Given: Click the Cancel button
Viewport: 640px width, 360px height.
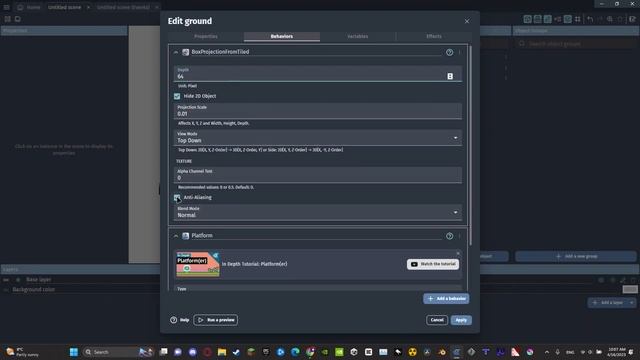Looking at the screenshot, I should [x=437, y=320].
